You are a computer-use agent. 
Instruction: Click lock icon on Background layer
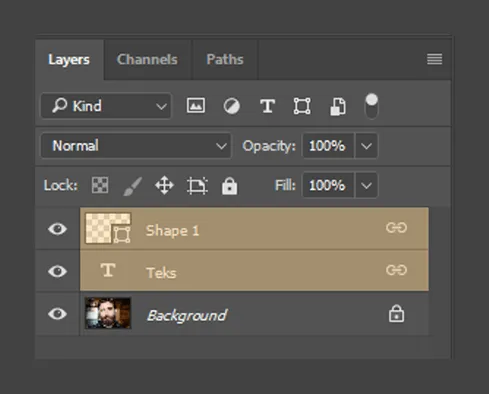[396, 313]
